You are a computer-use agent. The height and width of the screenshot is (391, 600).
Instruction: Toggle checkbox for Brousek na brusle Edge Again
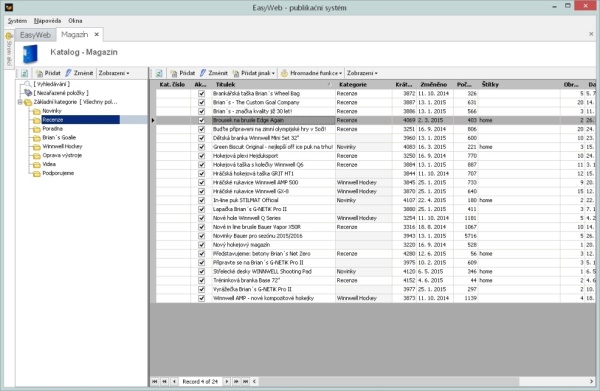point(202,120)
